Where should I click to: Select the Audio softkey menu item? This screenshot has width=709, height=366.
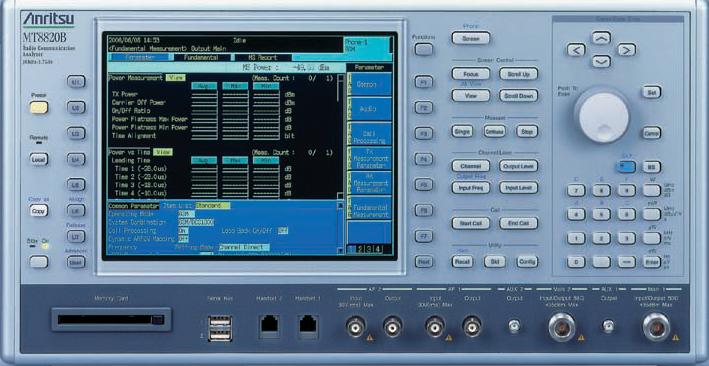pos(369,109)
